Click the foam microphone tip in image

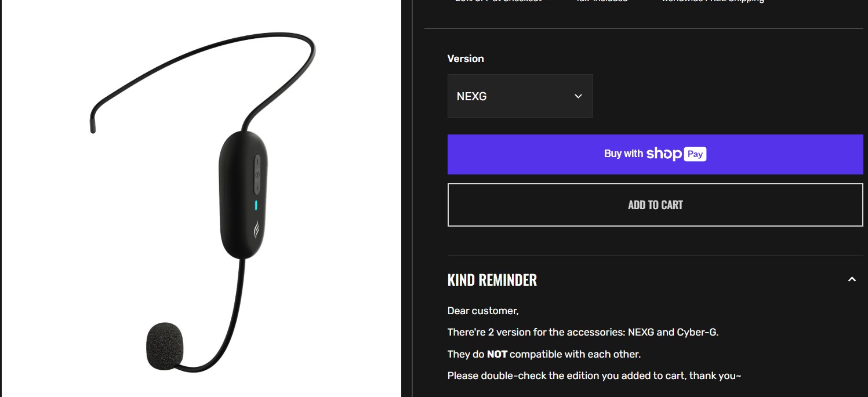coord(165,346)
